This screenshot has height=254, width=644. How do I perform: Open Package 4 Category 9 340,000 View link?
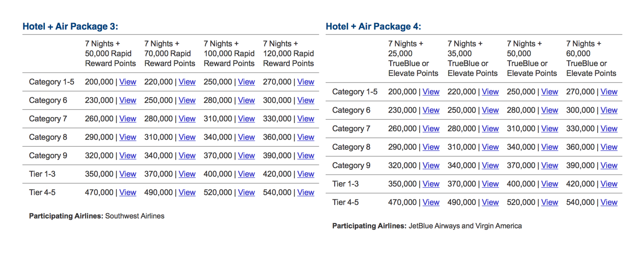490,166
